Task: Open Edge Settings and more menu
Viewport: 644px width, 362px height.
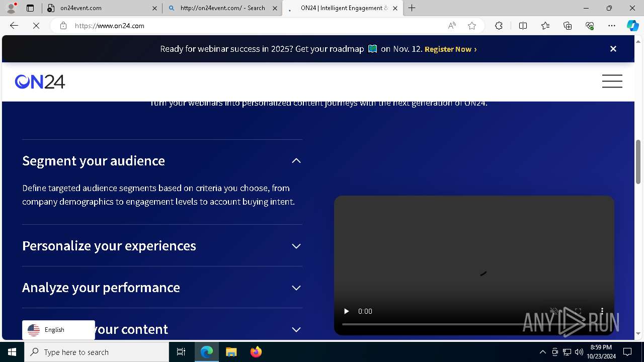Action: click(612, 26)
